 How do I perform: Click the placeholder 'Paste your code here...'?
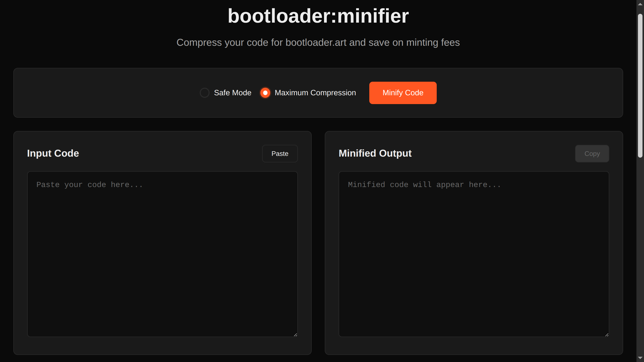click(x=90, y=185)
